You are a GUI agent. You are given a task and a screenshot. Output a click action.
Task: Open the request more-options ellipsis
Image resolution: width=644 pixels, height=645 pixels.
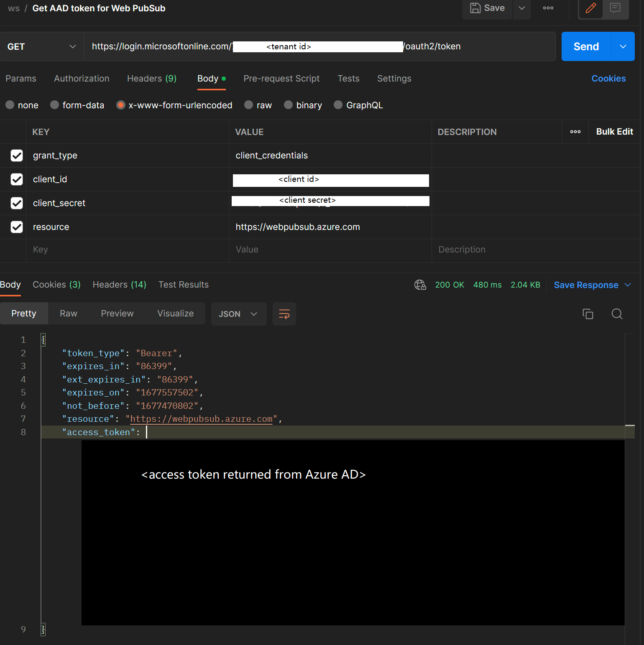tap(548, 8)
